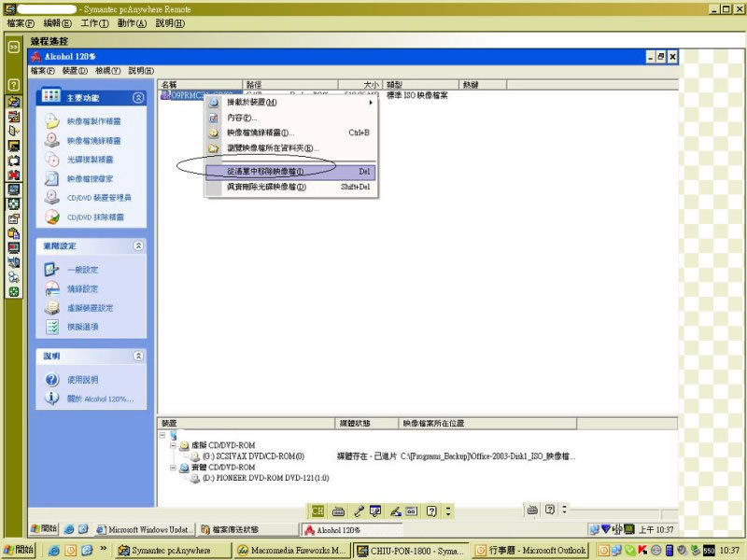Image resolution: width=747 pixels, height=560 pixels.
Task: Launch 映像檔燒錄精靈 from the sidebar
Action: pyautogui.click(x=94, y=141)
